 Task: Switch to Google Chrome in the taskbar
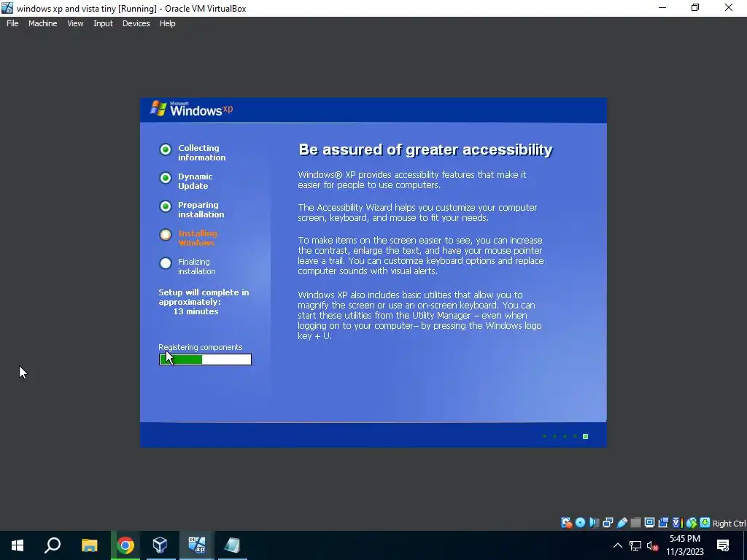pos(125,545)
